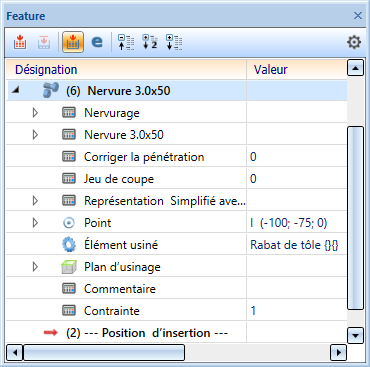Toggle the highlighted orange feature log button
This screenshot has width=370, height=367.
(73, 42)
